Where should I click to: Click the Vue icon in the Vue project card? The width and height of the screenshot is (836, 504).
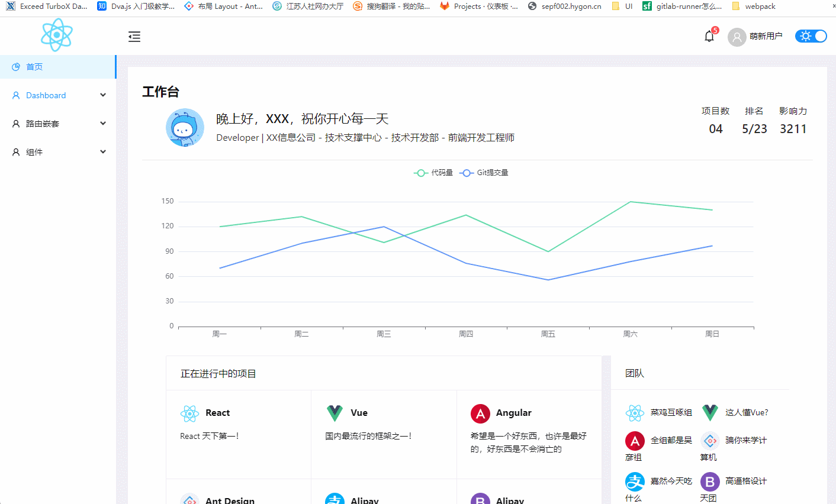point(335,413)
